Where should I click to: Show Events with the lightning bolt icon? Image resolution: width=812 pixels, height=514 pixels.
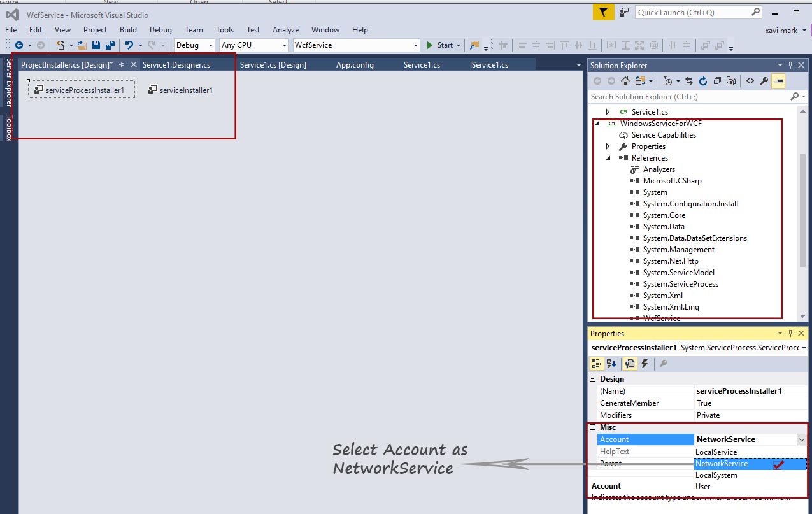[x=645, y=364]
